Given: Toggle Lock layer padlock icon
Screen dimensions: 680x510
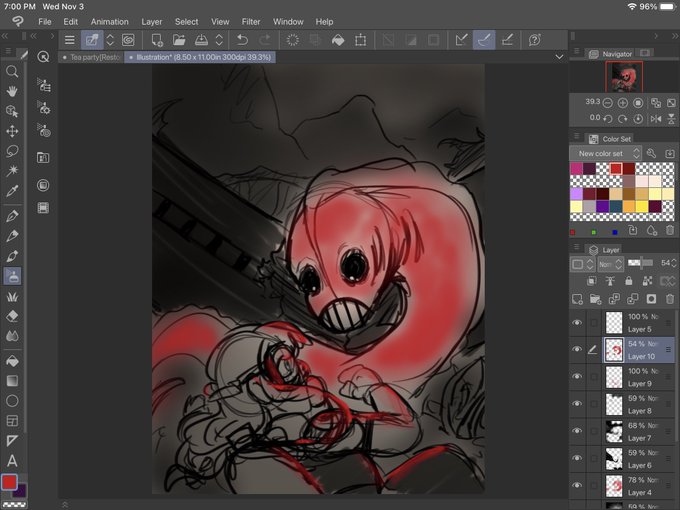Looking at the screenshot, I should pyautogui.click(x=628, y=281).
